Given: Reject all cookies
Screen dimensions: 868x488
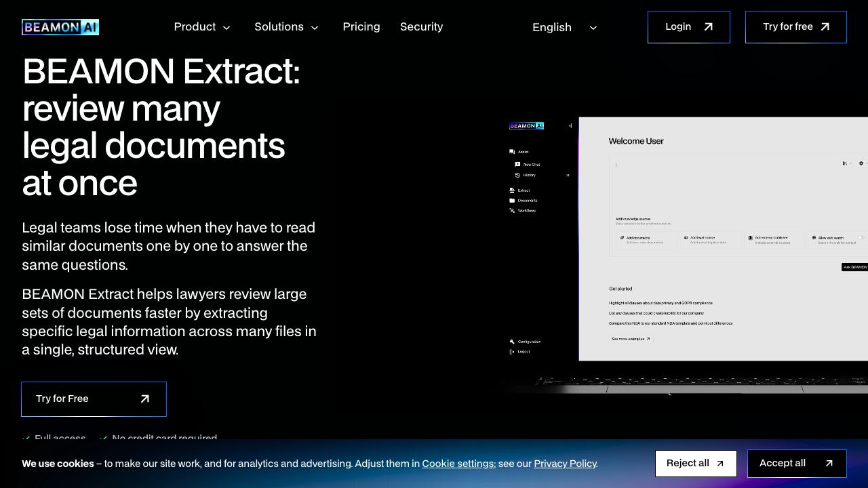Looking at the screenshot, I should [696, 464].
